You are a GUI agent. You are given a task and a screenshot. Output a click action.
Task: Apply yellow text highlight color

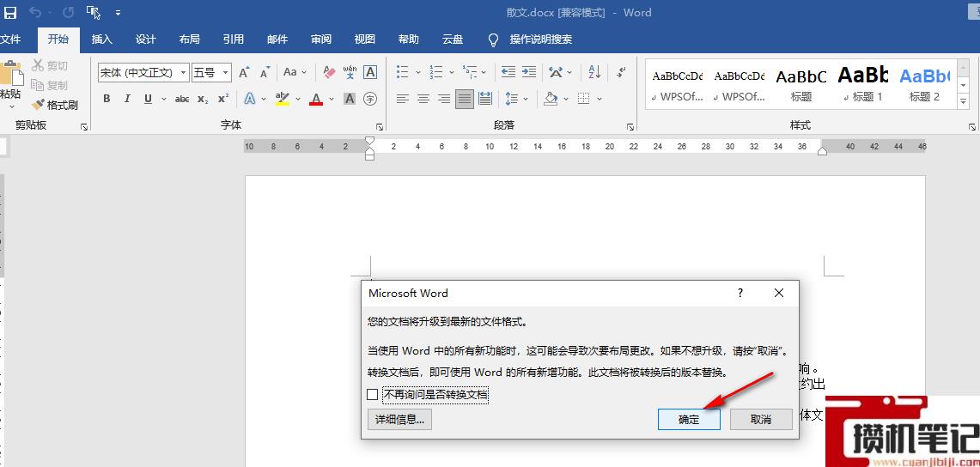[x=283, y=99]
